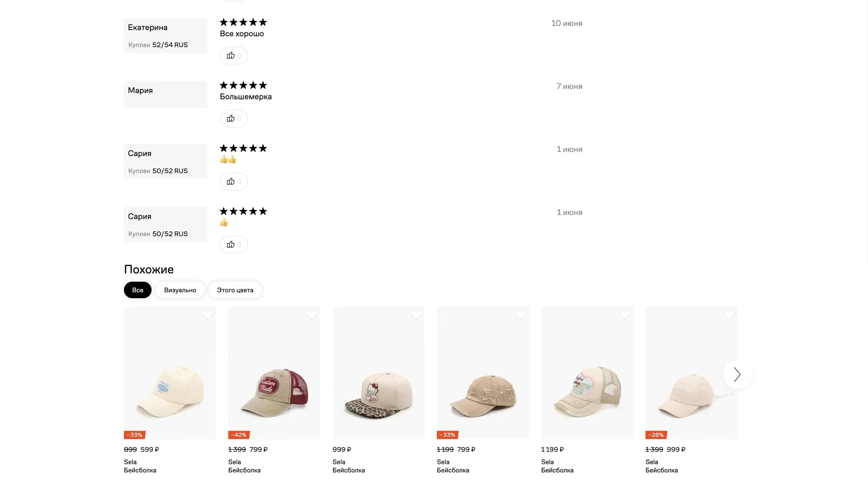This screenshot has height=488, width=868.
Task: Show next similar products with the right arrow
Action: tap(737, 374)
